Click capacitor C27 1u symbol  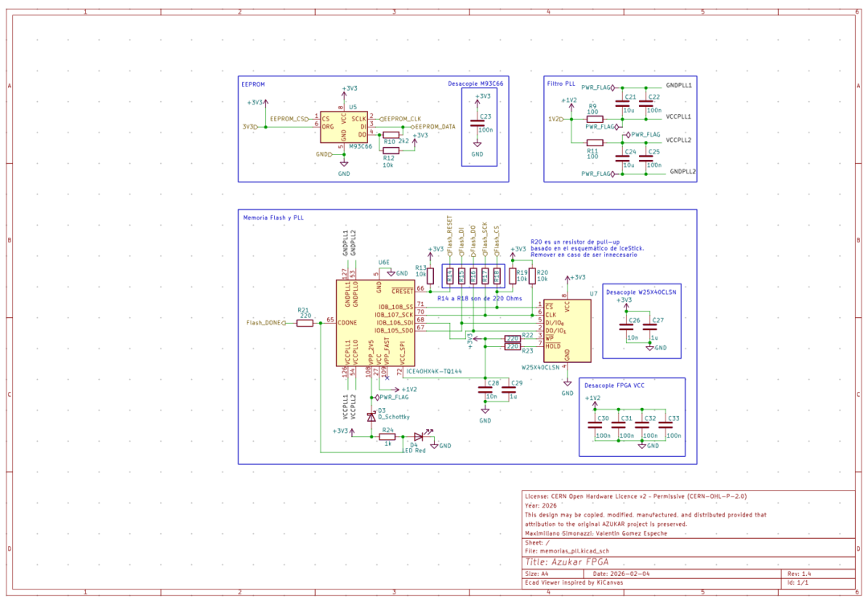tap(650, 327)
